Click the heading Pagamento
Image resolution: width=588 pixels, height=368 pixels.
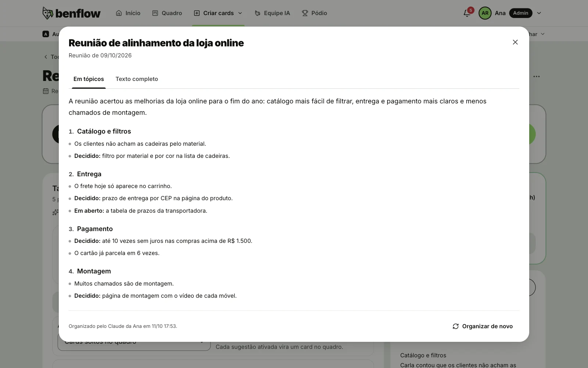pos(95,229)
